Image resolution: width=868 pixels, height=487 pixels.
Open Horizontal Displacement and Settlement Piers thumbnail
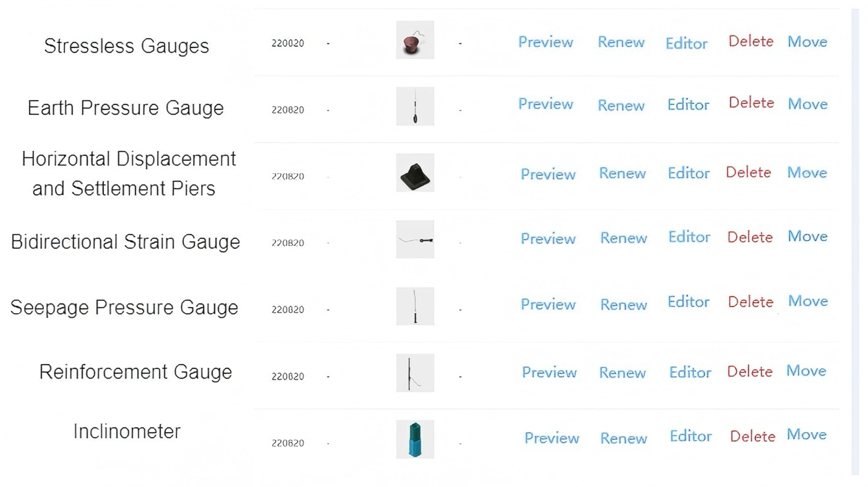415,173
